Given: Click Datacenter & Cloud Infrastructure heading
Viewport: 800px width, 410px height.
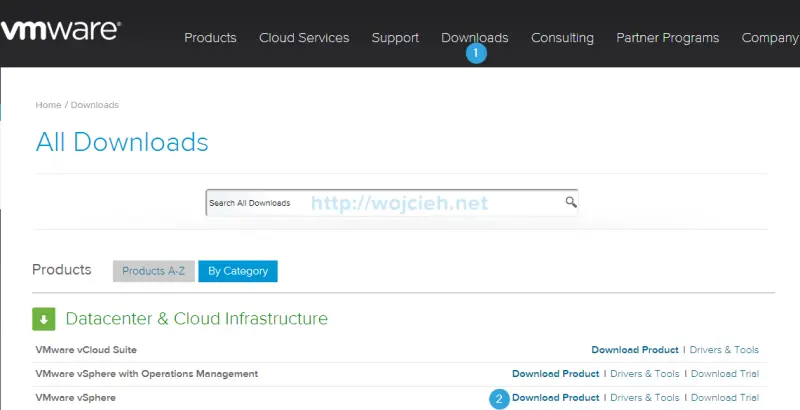Looking at the screenshot, I should [196, 319].
